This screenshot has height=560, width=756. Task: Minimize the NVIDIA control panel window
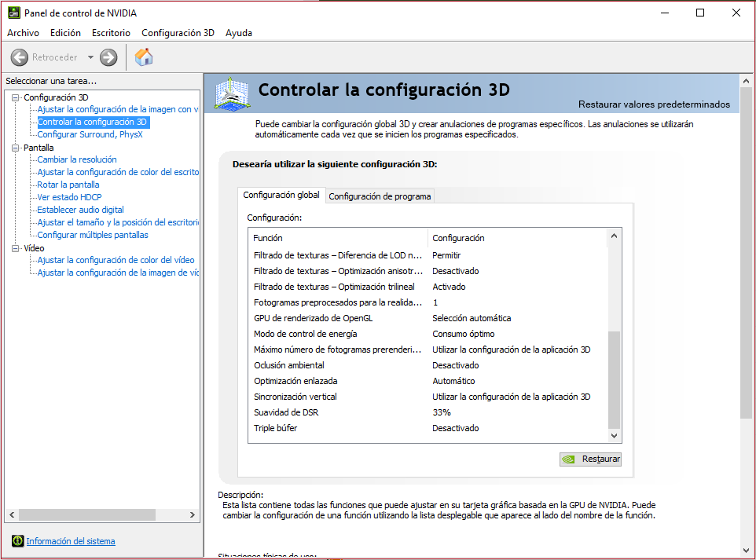665,13
